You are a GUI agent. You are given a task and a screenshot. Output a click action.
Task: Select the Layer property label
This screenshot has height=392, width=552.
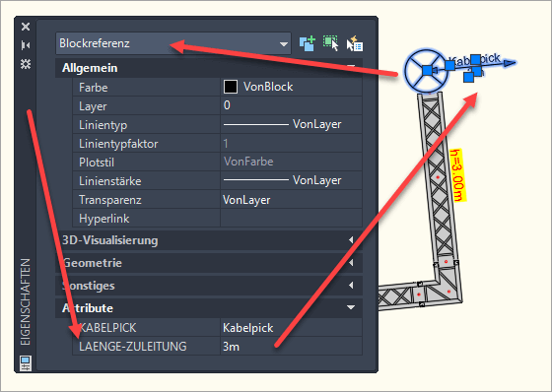click(93, 106)
